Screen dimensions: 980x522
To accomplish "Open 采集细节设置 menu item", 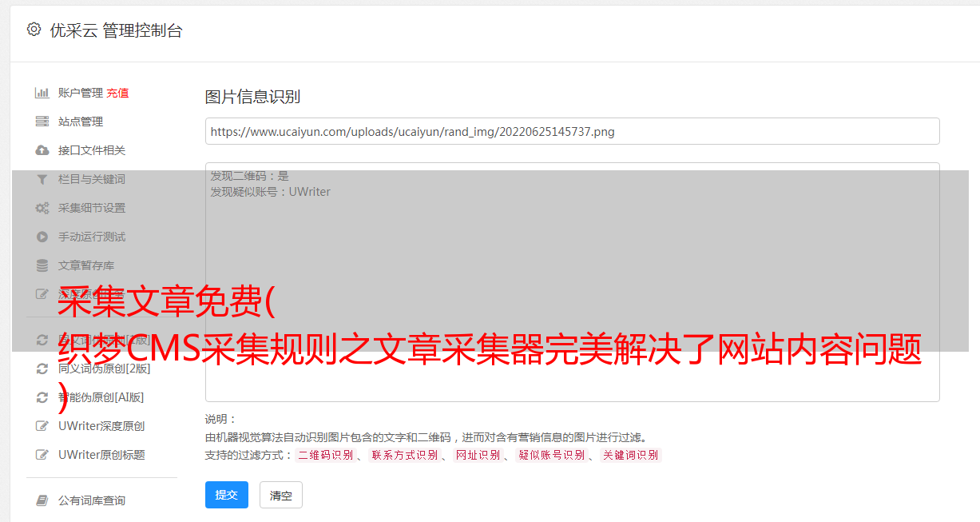I will (92, 208).
